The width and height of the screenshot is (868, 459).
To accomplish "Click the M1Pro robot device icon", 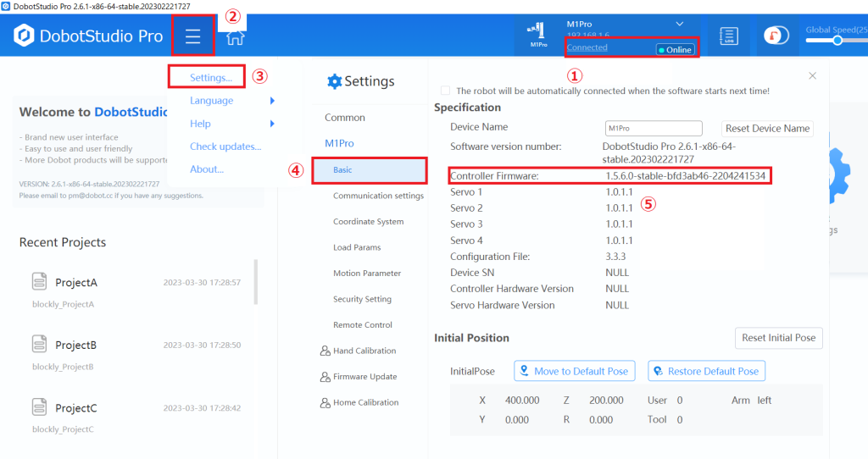I will click(537, 35).
